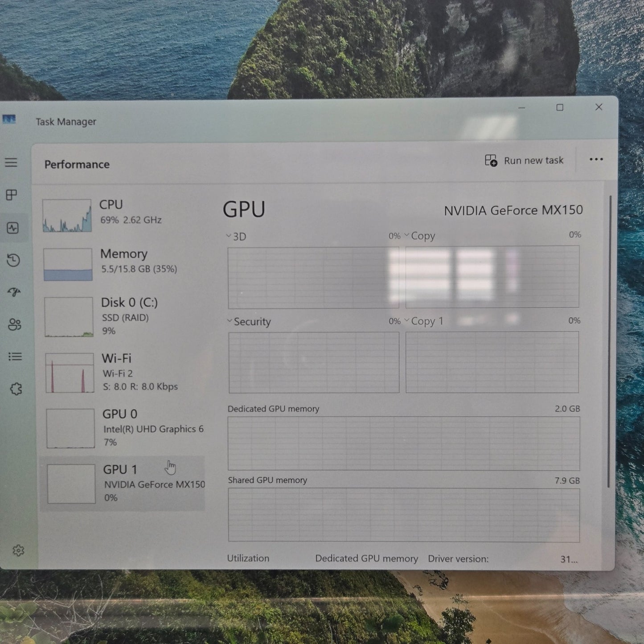Viewport: 644px width, 644px height.
Task: Go to the Processes page icon
Action: pos(12,195)
